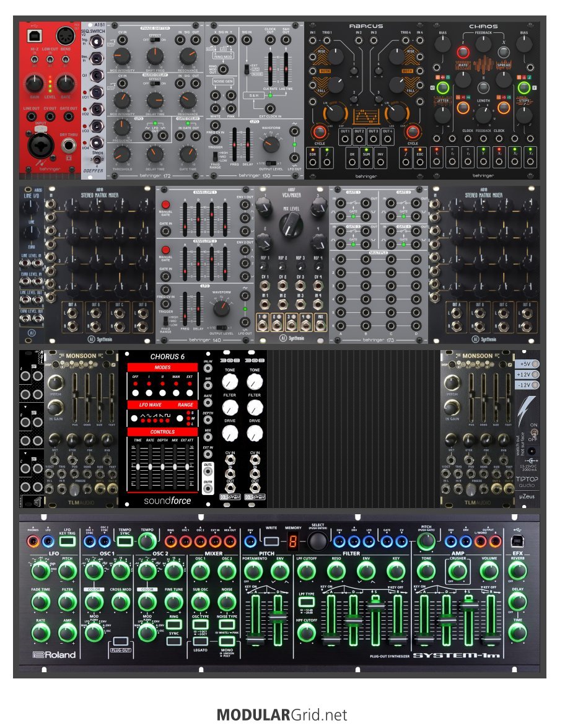This screenshot has height=728, width=565.
Task: Toggle the EXT/LFO/NOISE source switch
Action: (247, 69)
